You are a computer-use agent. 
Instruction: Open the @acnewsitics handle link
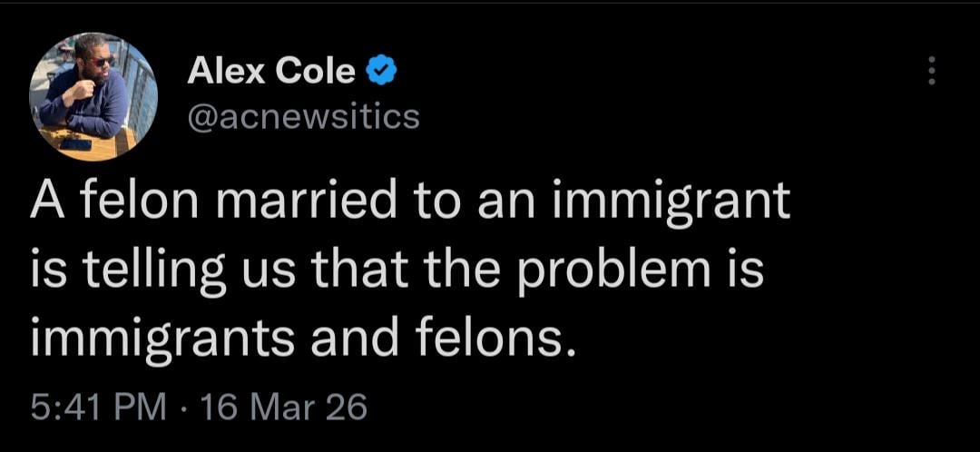pos(303,116)
